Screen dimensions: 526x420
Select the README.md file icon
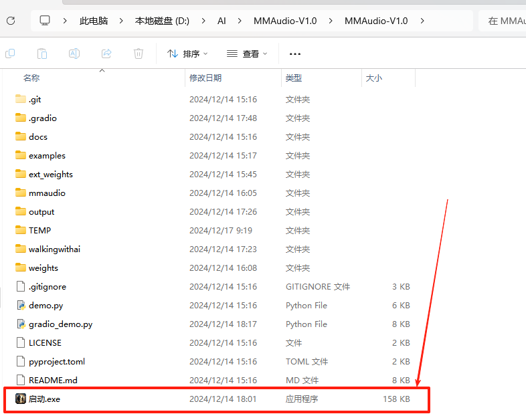click(x=21, y=380)
